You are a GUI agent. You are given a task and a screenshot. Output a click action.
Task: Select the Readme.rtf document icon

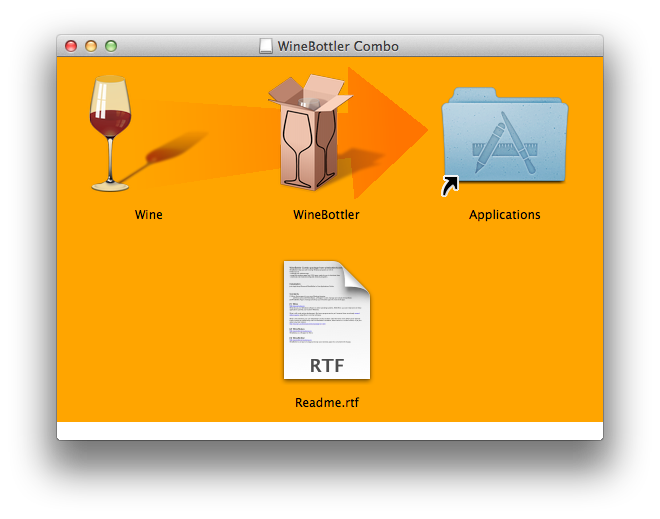(x=326, y=320)
